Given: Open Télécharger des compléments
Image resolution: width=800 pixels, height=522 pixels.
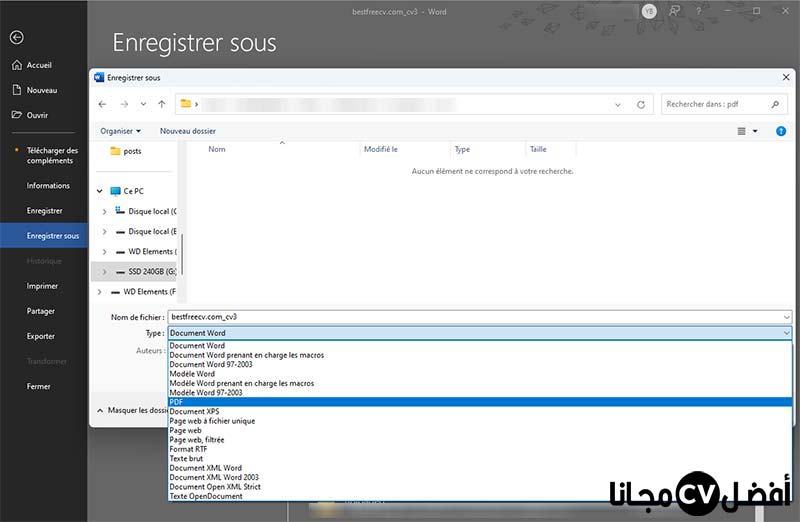Looking at the screenshot, I should click(52, 156).
